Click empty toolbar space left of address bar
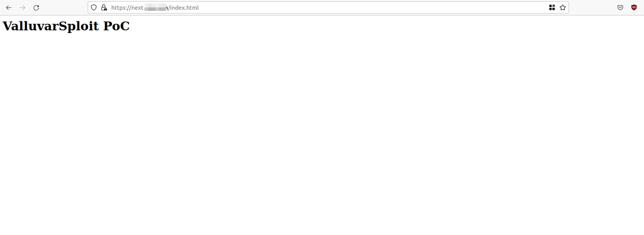Screen dimensions: 644x235 coord(64,7)
